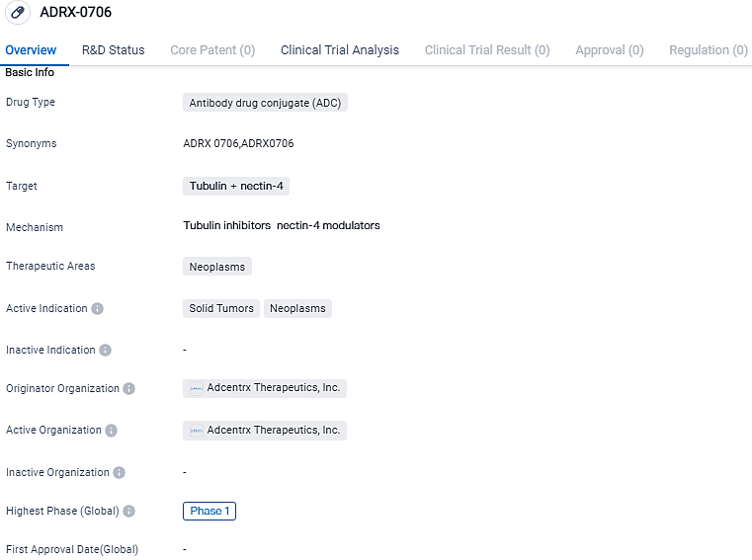The height and width of the screenshot is (560, 752).
Task: Click the Tubulin + nectin-4 target tag
Action: (236, 186)
